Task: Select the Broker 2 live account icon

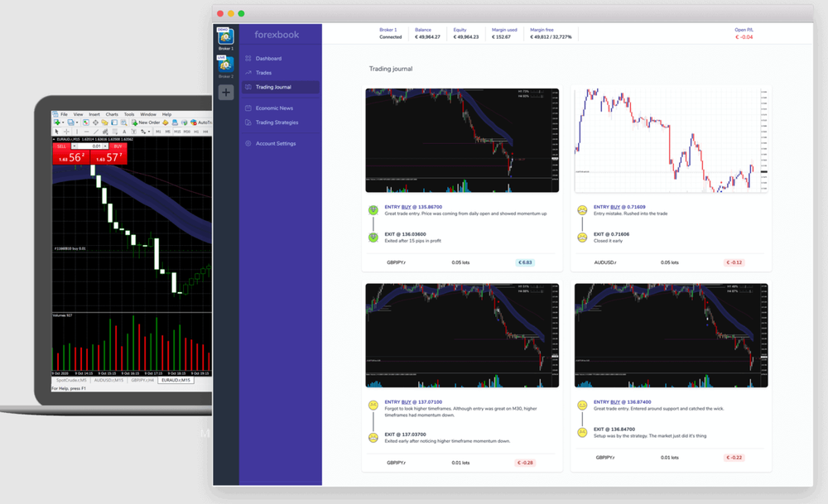Action: coord(225,64)
